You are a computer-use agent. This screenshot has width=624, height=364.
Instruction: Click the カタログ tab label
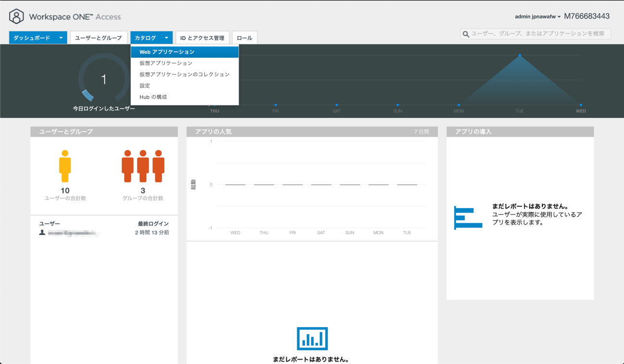[x=145, y=38]
